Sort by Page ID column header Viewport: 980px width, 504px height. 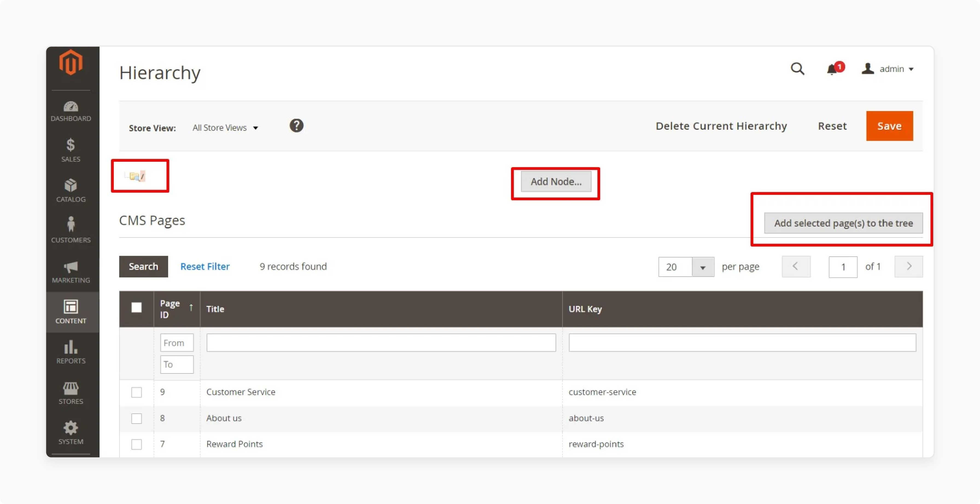[177, 309]
